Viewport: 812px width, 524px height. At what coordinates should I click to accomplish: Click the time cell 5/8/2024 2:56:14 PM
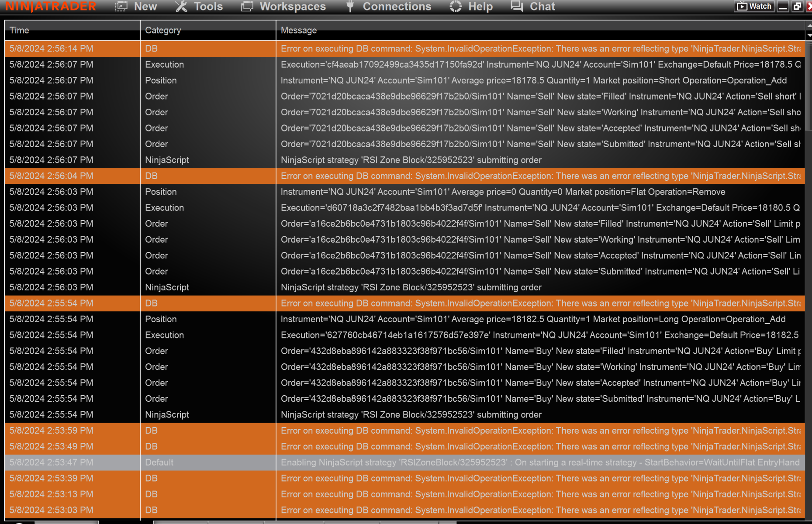click(72, 48)
